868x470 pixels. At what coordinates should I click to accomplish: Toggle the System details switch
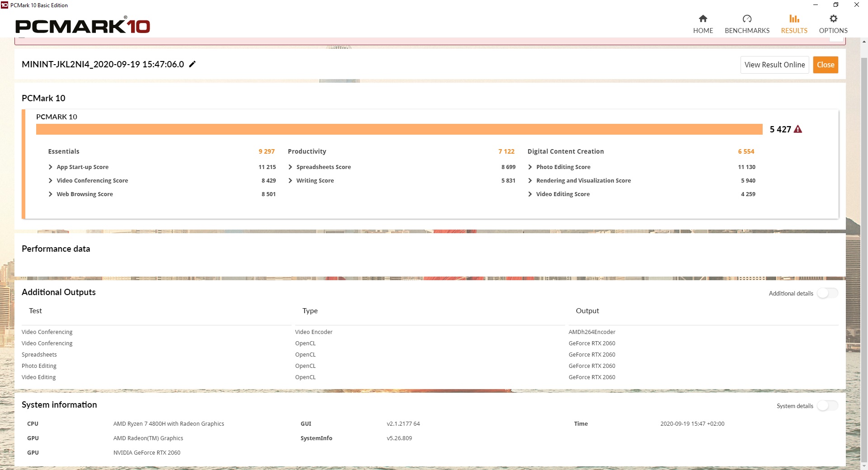827,406
